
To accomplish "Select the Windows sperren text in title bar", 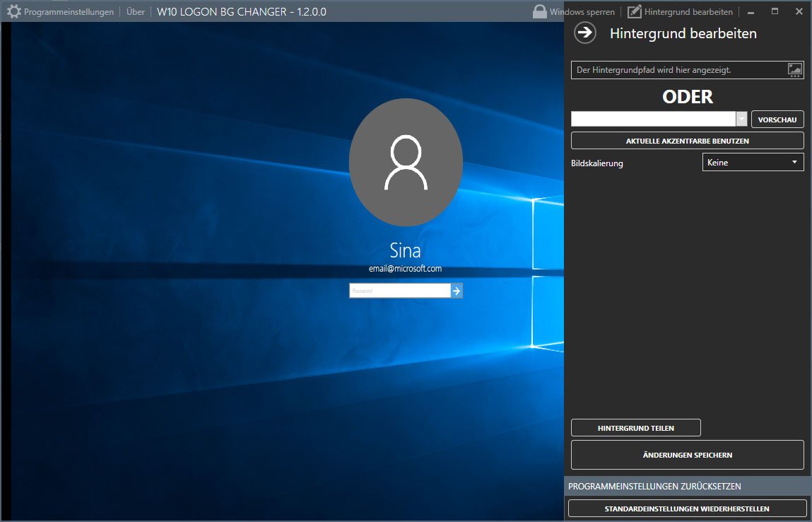I will pos(582,12).
